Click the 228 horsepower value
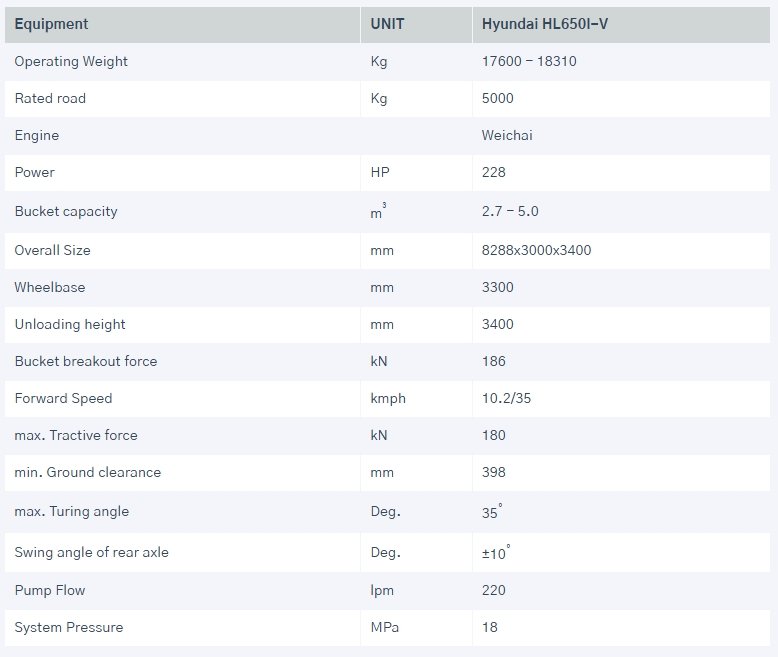 (494, 172)
